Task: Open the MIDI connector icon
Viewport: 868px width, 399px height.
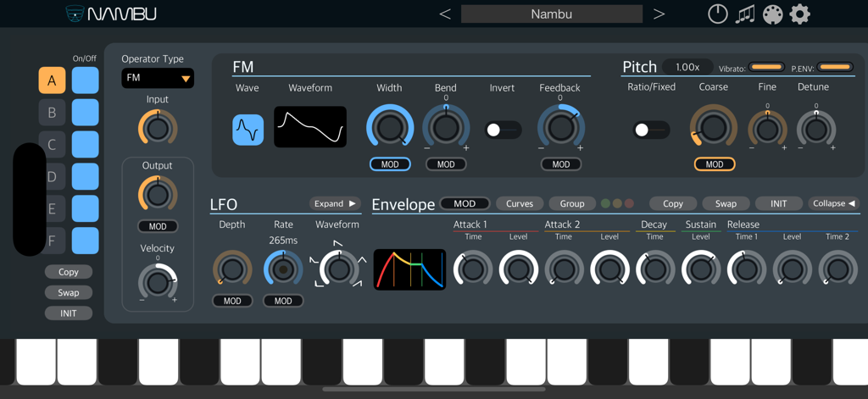Action: point(772,14)
